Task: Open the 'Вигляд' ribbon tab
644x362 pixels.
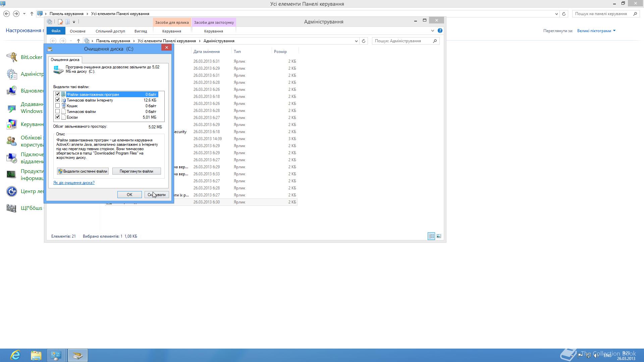Action: tap(141, 31)
